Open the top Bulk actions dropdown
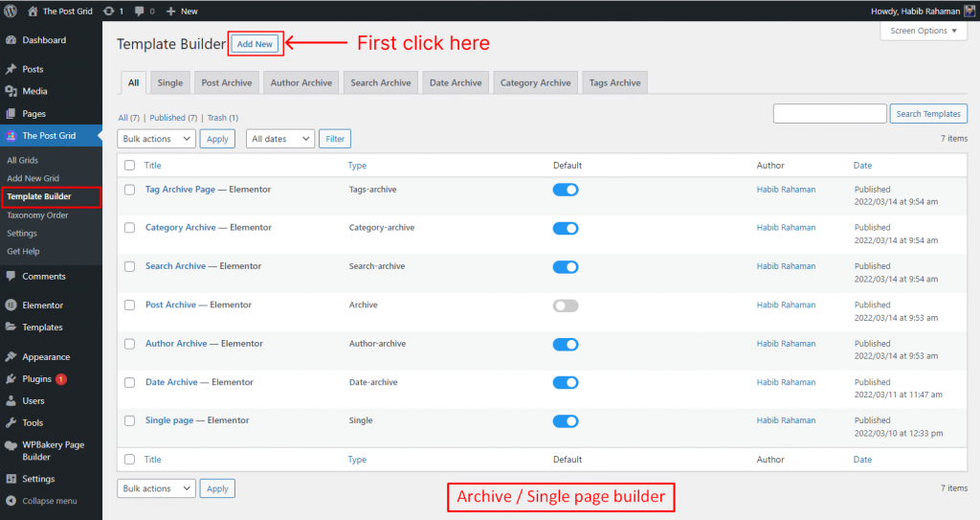 (x=156, y=139)
